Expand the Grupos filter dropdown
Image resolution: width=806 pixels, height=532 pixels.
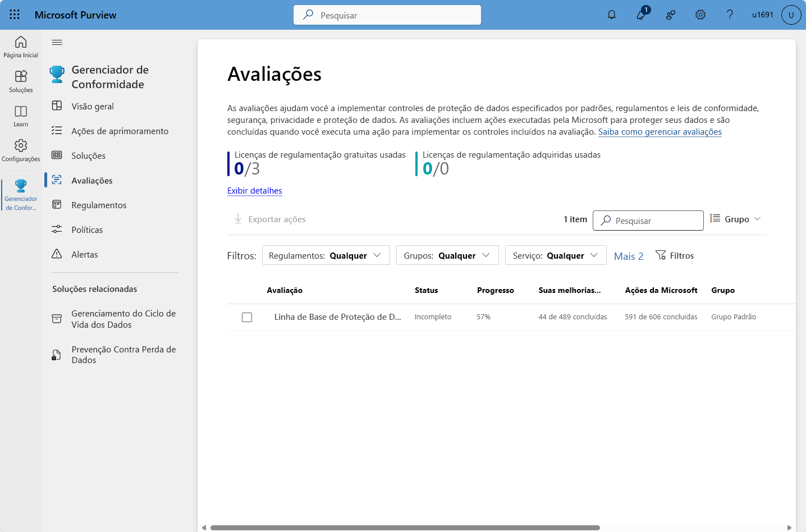pos(447,255)
